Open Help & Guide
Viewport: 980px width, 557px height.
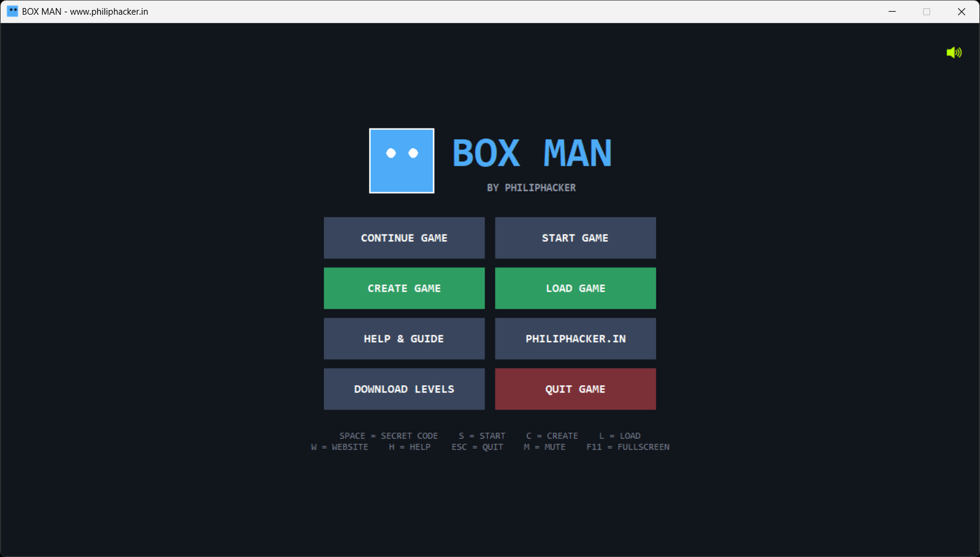404,338
